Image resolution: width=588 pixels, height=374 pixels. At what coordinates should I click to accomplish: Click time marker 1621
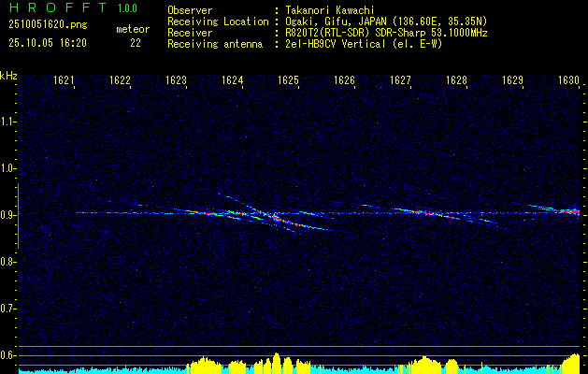click(x=64, y=80)
